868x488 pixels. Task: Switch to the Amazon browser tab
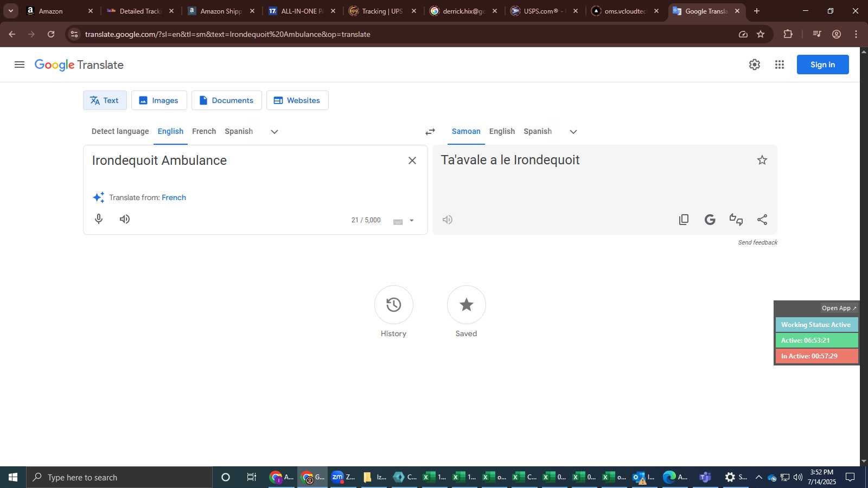coord(60,11)
